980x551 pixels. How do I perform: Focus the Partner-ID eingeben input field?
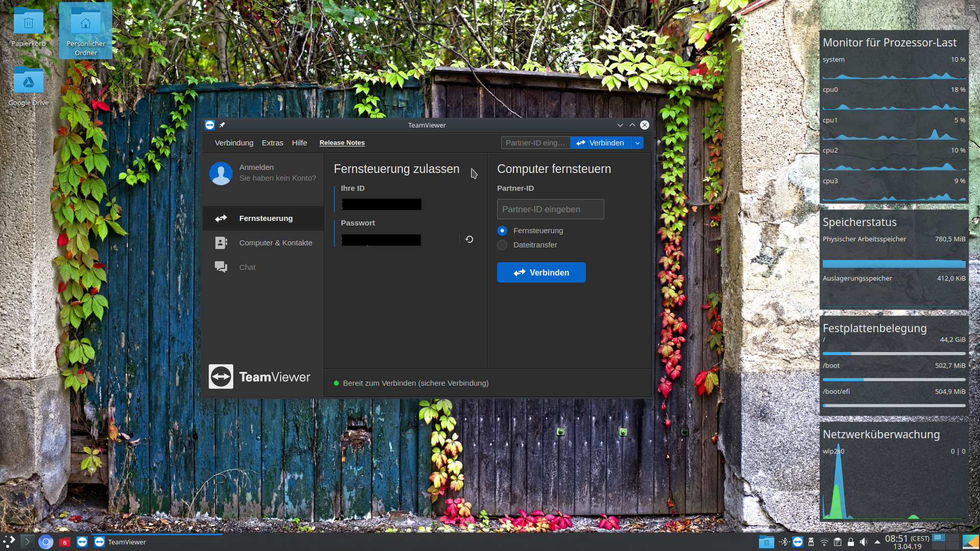(551, 209)
